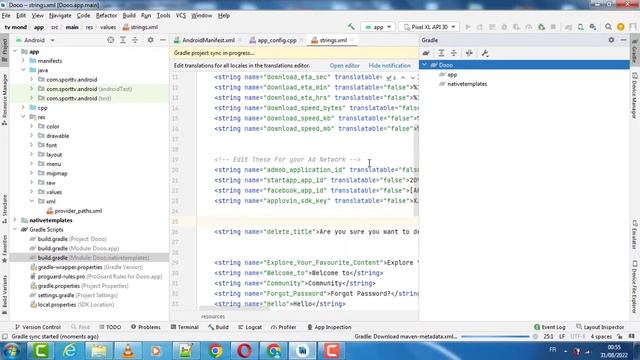Open the Refactor menu
Screen dimensions: 640x360
tap(106, 16)
